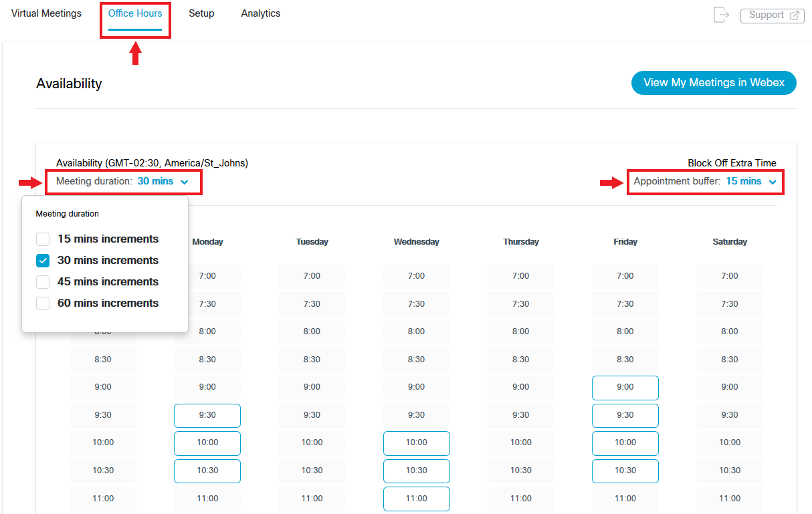Click the sign-out icon near top right
Viewport: 812px width, 514px height.
pyautogui.click(x=721, y=15)
